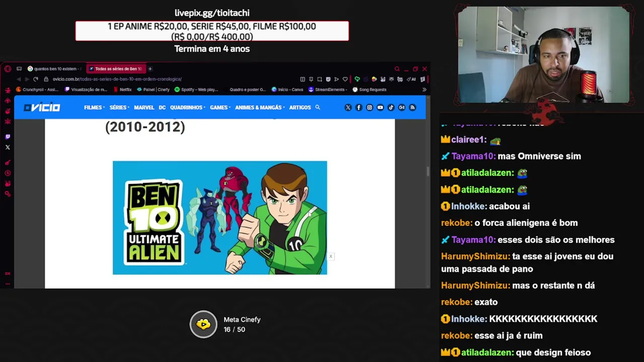The image size is (644, 362).
Task: Click the 'Termina em 4 anos' text
Action: pyautogui.click(x=212, y=49)
